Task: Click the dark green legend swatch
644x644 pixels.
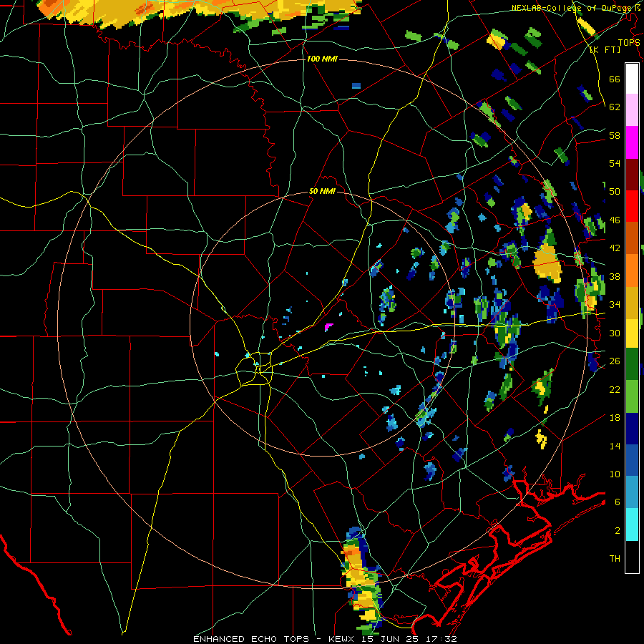Action: pyautogui.click(x=632, y=364)
